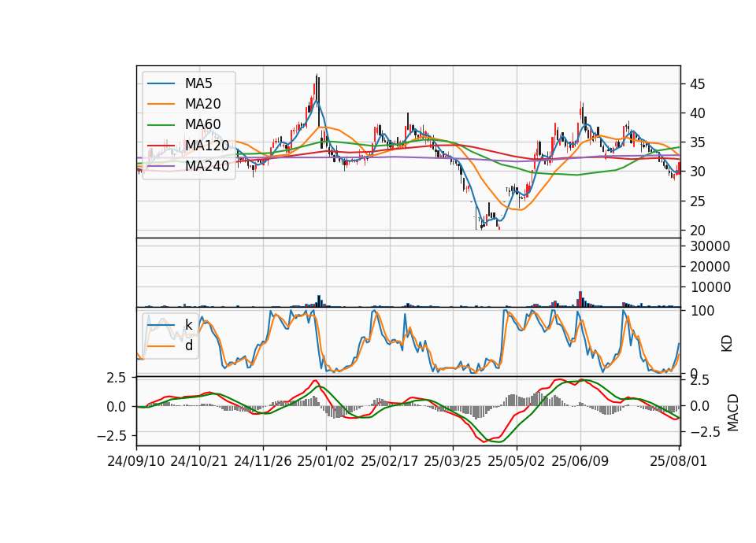This screenshot has width=756, height=543.
Task: Click the MA60 legend label
Action: [x=202, y=125]
